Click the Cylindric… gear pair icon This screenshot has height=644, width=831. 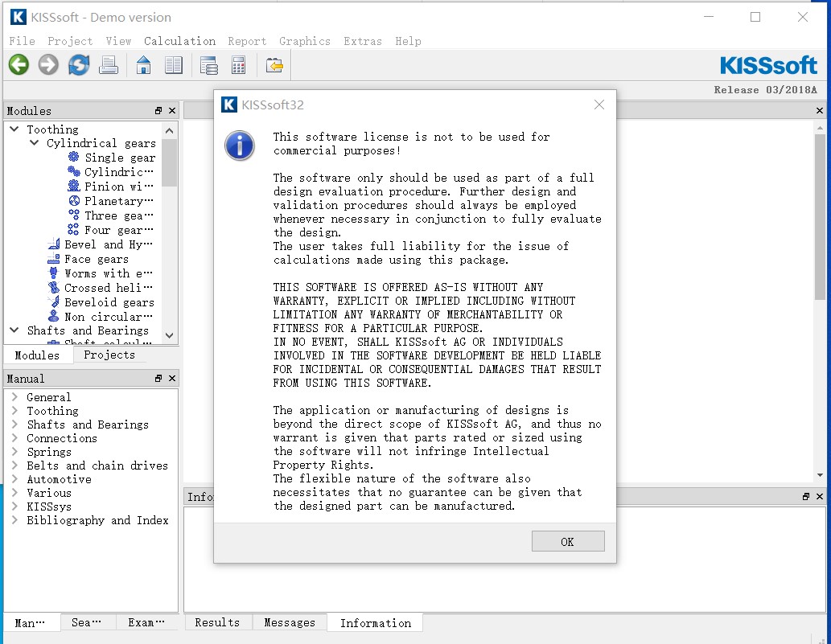click(74, 171)
